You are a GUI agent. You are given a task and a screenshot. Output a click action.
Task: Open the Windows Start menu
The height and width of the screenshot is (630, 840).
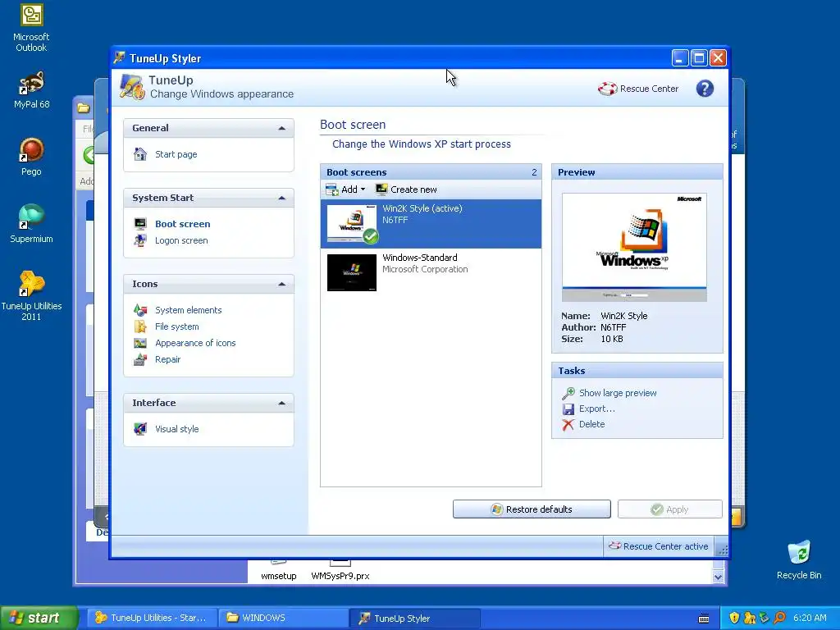pyautogui.click(x=39, y=618)
